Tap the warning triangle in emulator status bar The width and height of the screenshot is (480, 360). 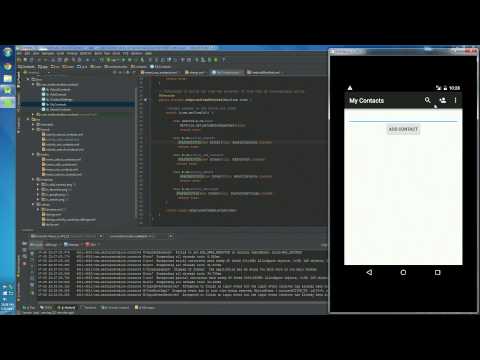coord(350,88)
